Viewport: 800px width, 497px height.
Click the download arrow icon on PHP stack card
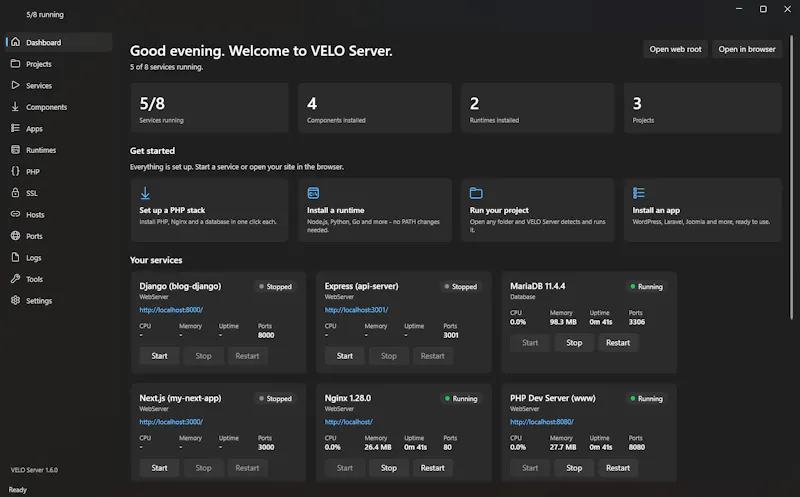click(x=145, y=193)
